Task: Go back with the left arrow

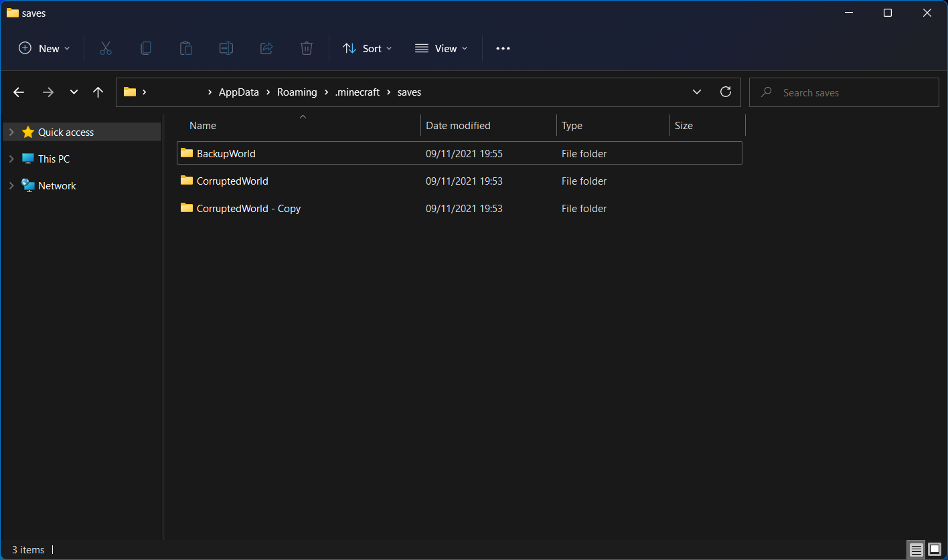Action: pos(19,92)
